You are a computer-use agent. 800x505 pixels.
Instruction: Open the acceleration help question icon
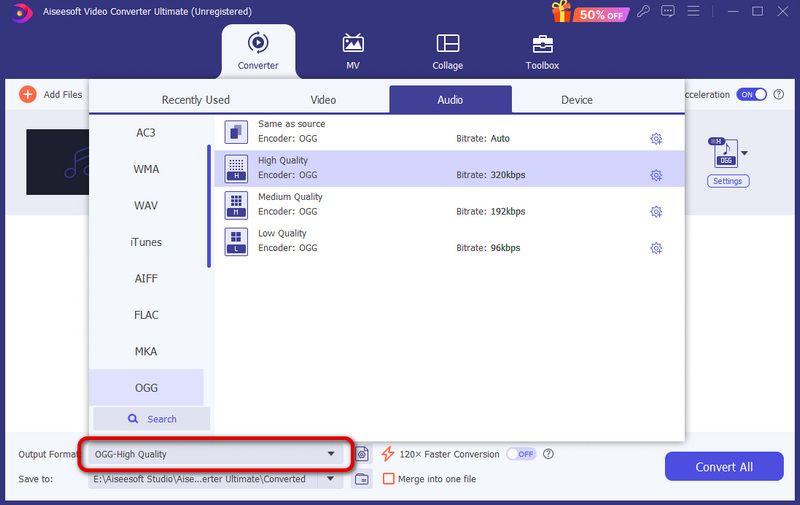(779, 94)
